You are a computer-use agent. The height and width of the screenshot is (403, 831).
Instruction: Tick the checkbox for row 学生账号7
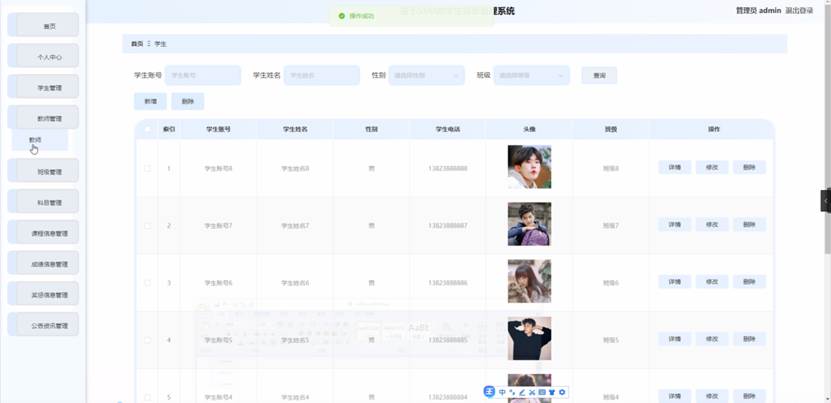(x=147, y=225)
